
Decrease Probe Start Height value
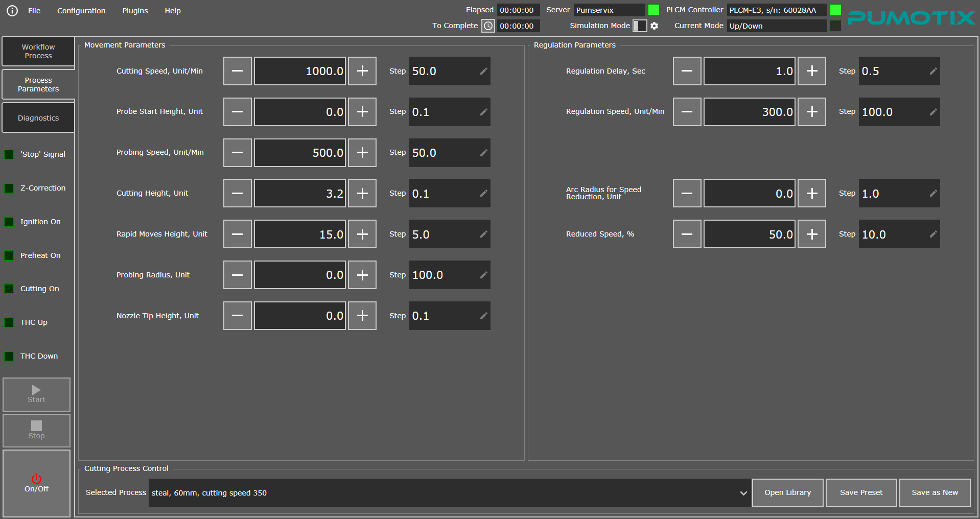238,112
